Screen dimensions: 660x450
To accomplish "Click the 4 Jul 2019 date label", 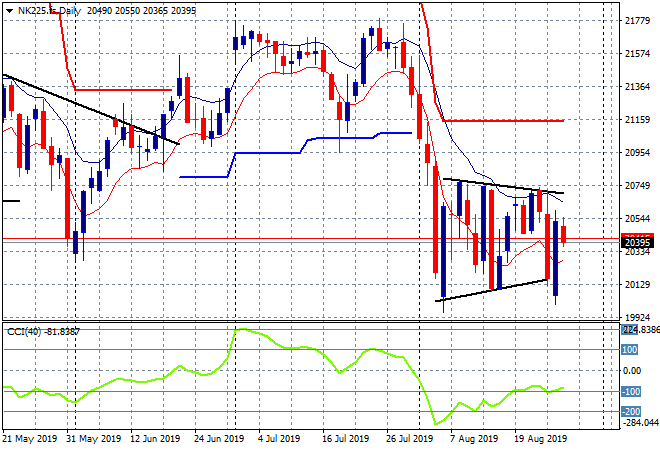I will (279, 439).
